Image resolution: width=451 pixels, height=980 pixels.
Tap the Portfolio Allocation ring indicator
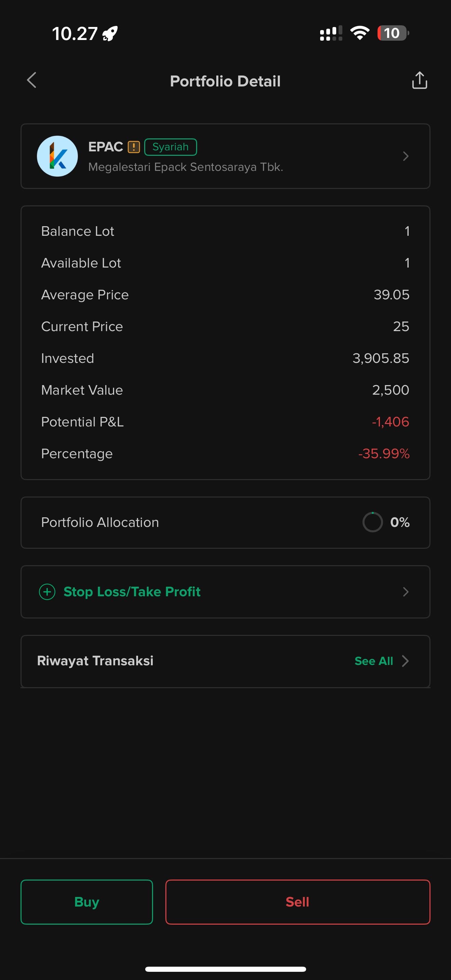coord(372,522)
